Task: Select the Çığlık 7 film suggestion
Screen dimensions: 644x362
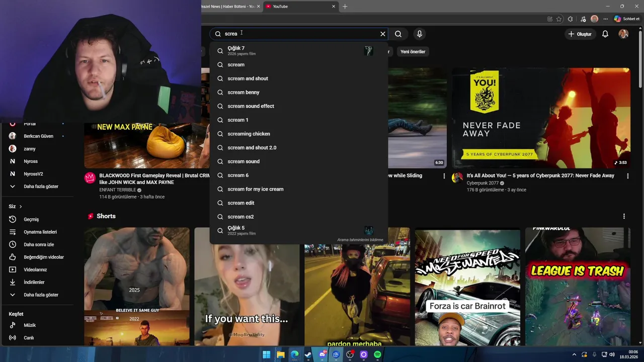Action: pos(299,51)
